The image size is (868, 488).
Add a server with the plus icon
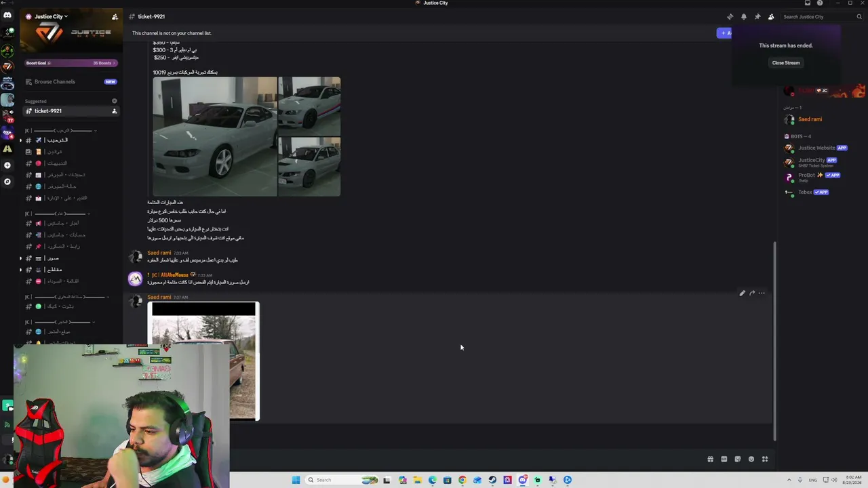pyautogui.click(x=7, y=165)
